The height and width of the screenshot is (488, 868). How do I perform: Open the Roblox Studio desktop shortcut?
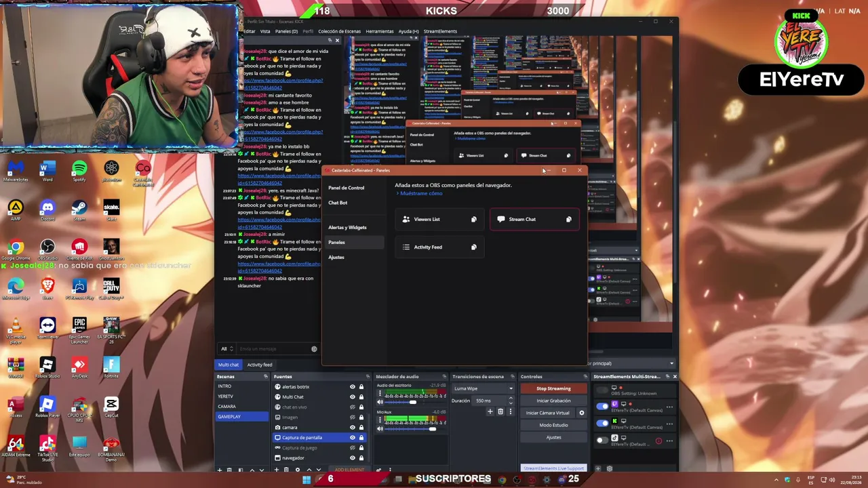tap(47, 368)
